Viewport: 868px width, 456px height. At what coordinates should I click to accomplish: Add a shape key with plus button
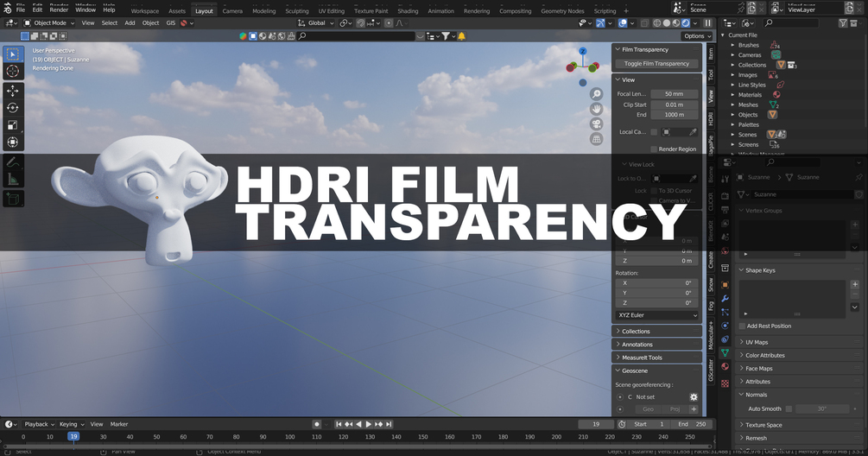click(x=855, y=284)
